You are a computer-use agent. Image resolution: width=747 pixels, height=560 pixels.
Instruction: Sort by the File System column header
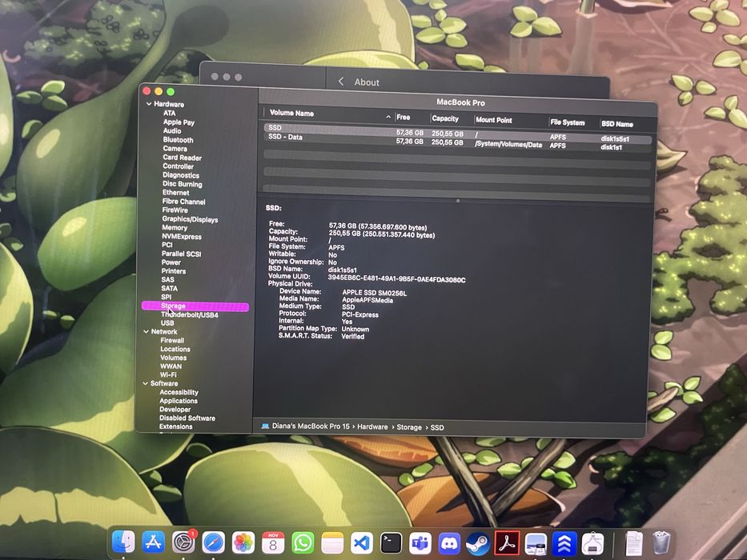568,122
